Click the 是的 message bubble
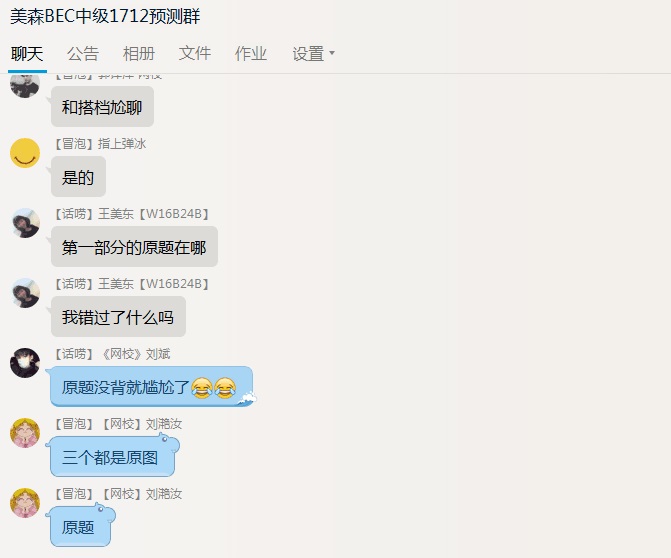This screenshot has width=671, height=558. click(x=78, y=177)
